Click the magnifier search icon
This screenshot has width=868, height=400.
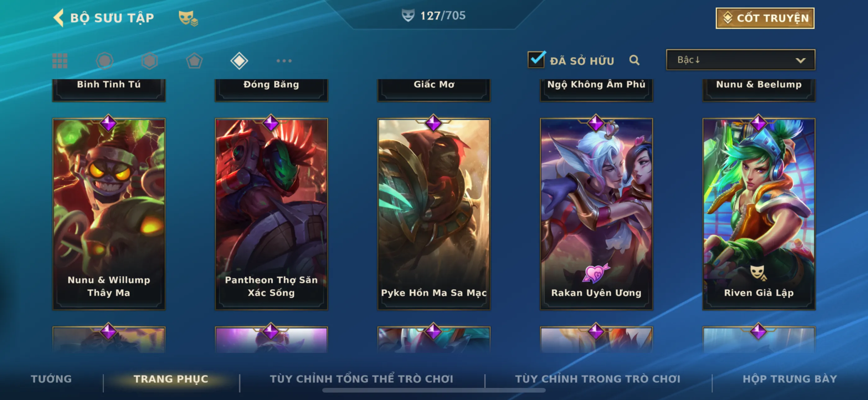634,60
